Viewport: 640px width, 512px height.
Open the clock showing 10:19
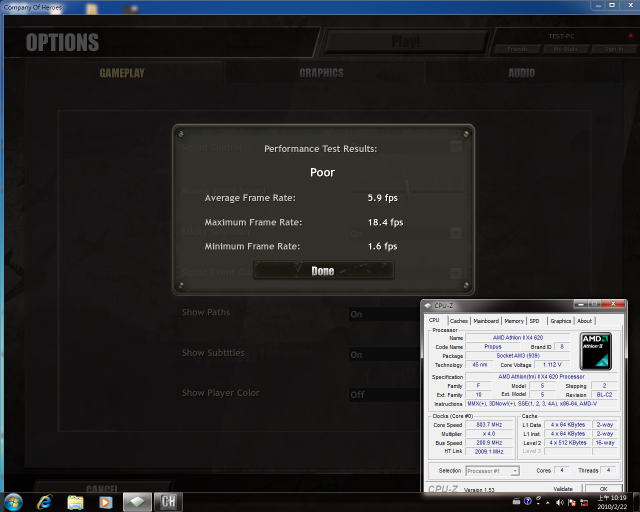tap(612, 502)
